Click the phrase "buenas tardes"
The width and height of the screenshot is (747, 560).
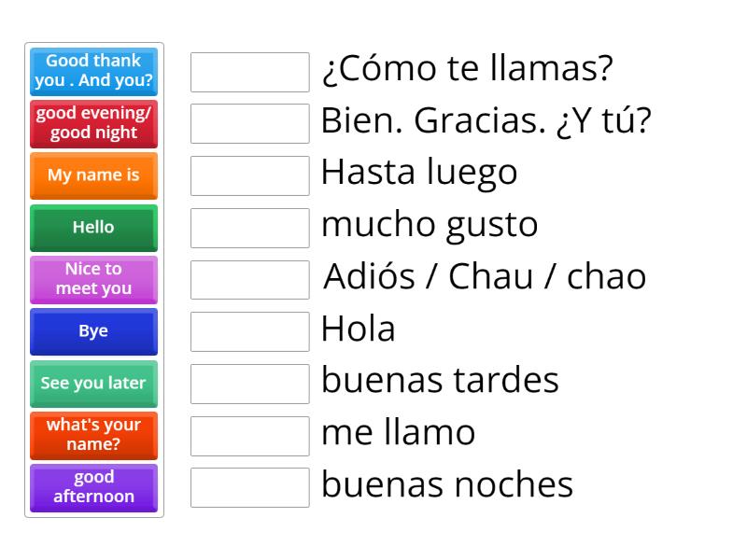click(439, 381)
